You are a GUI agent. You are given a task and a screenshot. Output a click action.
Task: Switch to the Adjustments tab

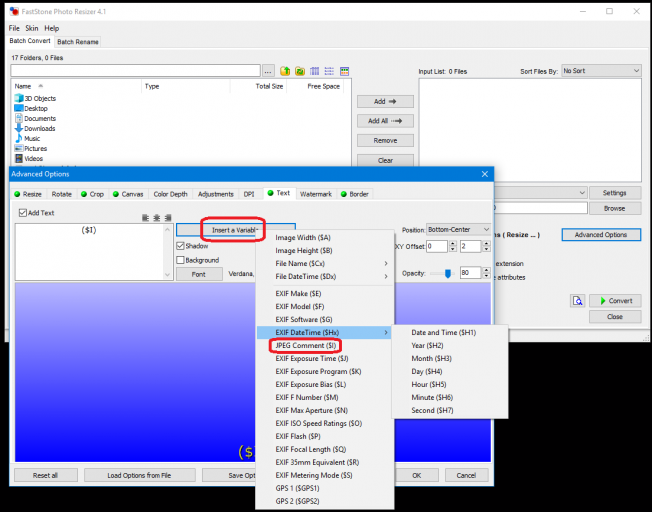pyautogui.click(x=216, y=194)
